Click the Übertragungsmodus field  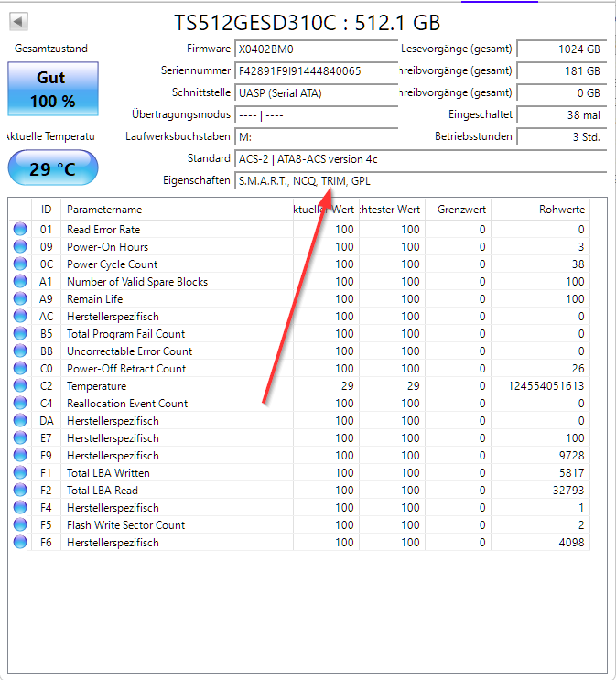coord(317,115)
